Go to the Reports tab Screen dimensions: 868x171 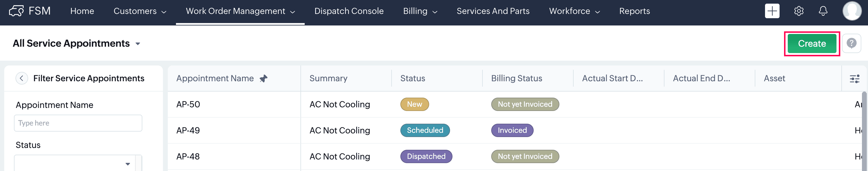pos(634,11)
